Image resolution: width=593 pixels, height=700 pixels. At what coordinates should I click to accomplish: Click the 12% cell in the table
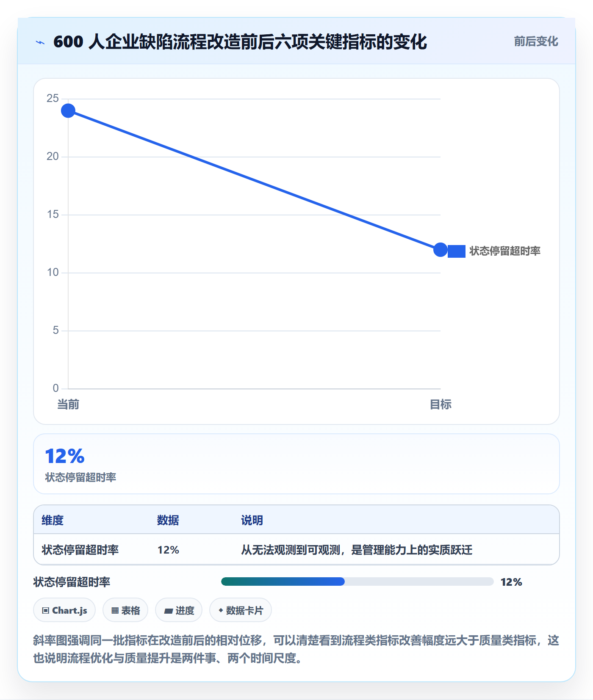tap(169, 550)
